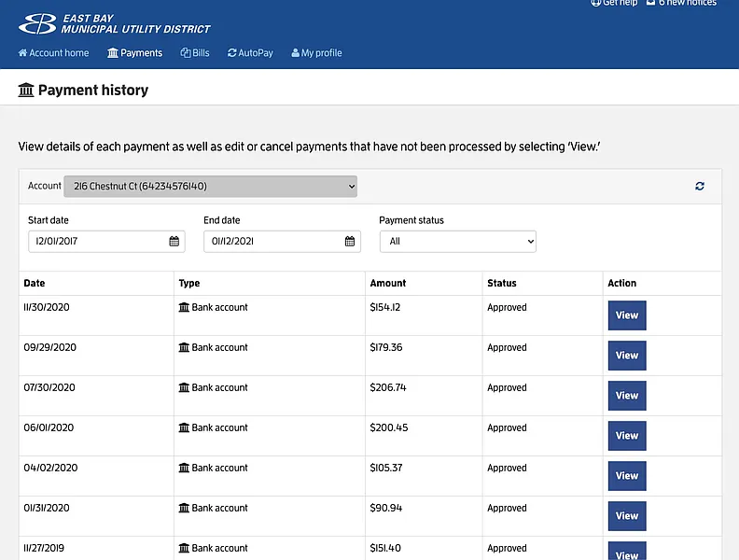Open the new notices envelope icon
Image resolution: width=739 pixels, height=560 pixels.
click(x=650, y=4)
